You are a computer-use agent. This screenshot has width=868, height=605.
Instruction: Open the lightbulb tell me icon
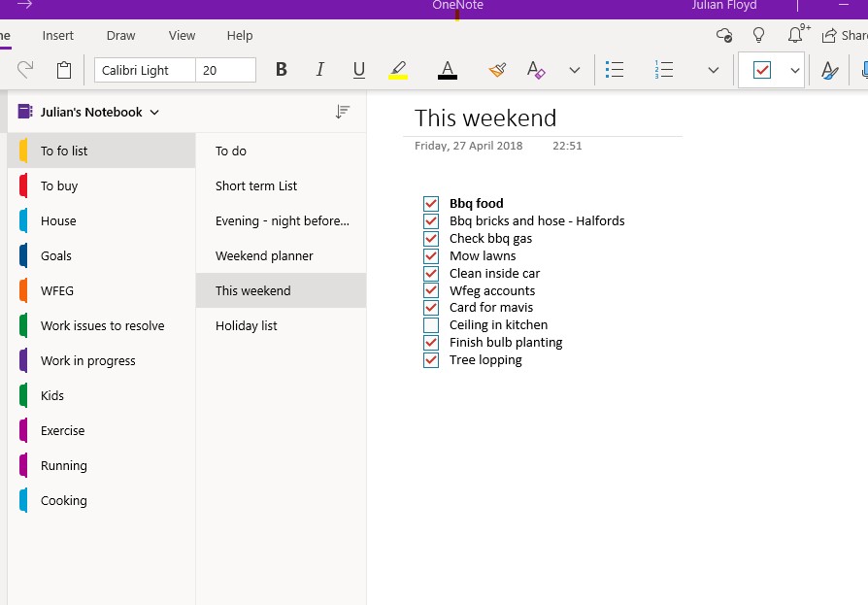[x=758, y=35]
